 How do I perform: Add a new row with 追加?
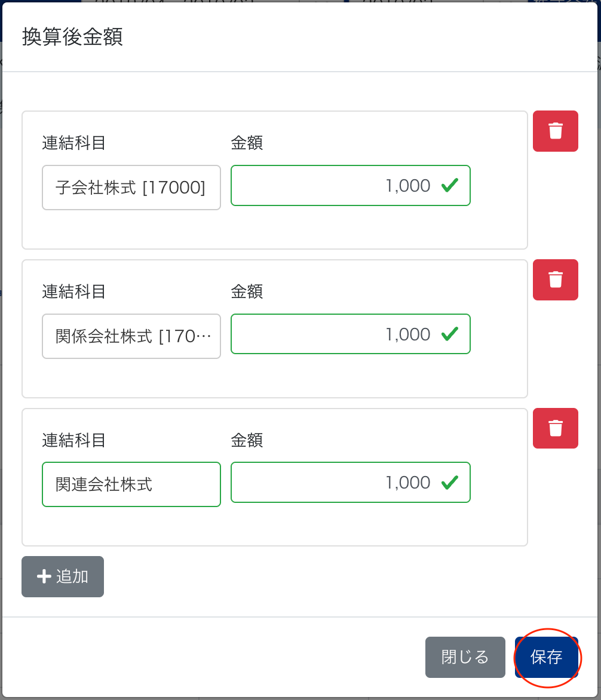pyautogui.click(x=63, y=576)
